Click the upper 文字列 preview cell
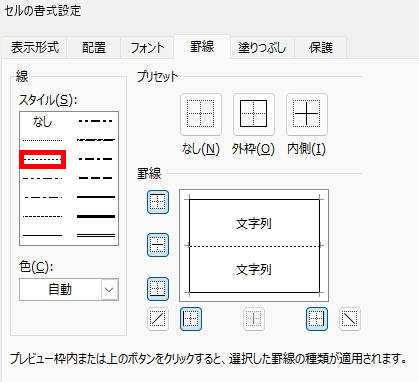The height and width of the screenshot is (382, 419). coord(254,224)
